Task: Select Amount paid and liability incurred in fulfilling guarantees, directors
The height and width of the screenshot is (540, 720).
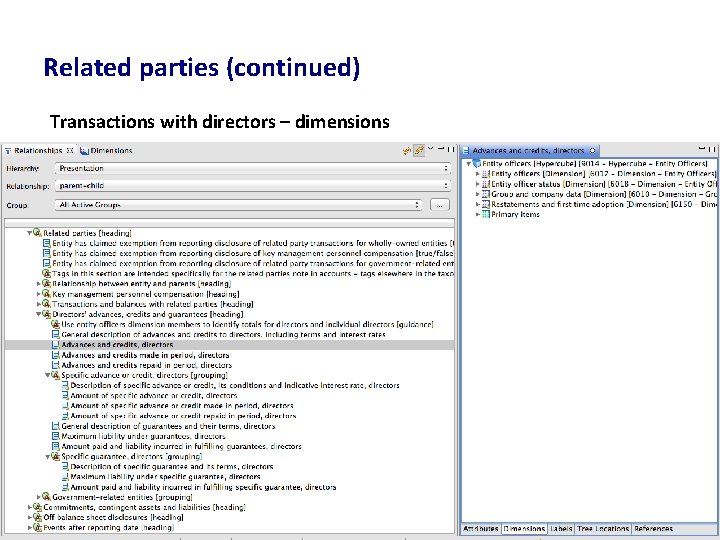Action: [181, 446]
